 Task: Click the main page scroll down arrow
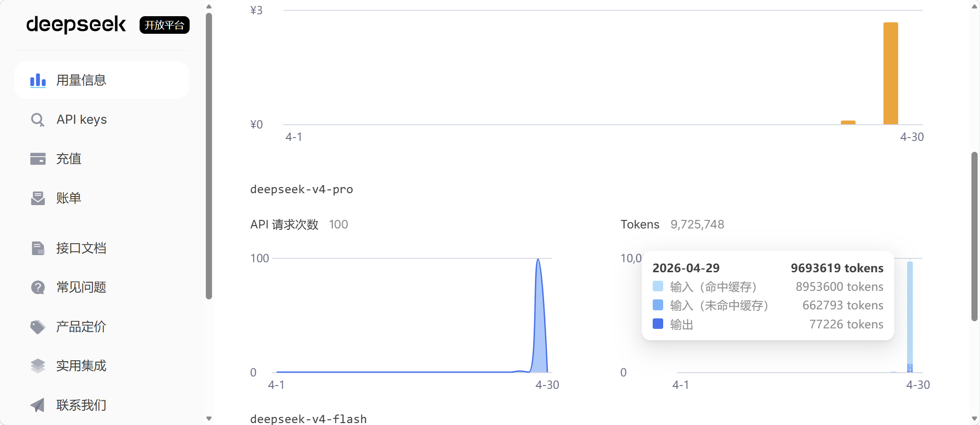pos(975,419)
